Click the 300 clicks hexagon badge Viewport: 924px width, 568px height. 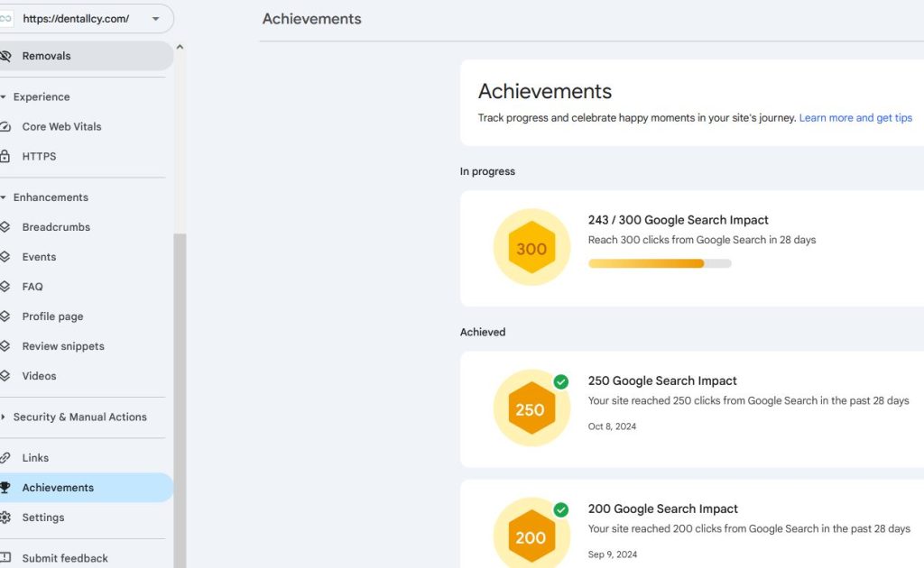[x=531, y=247]
